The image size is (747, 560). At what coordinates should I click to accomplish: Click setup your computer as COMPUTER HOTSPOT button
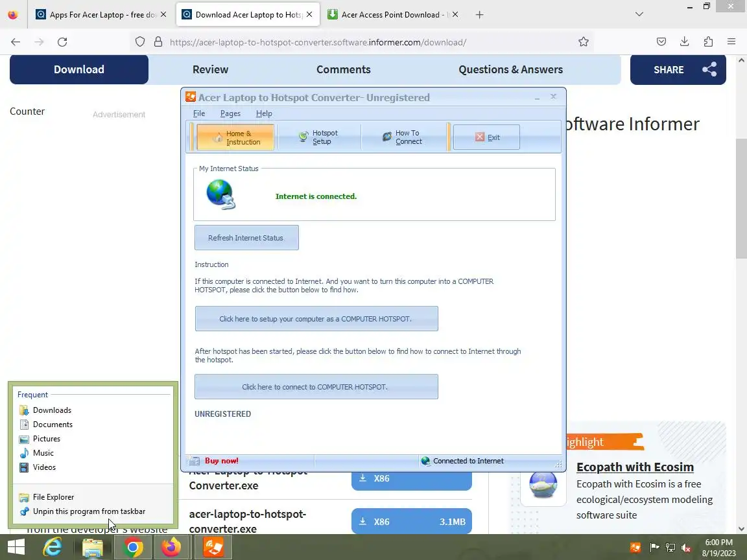[316, 319]
